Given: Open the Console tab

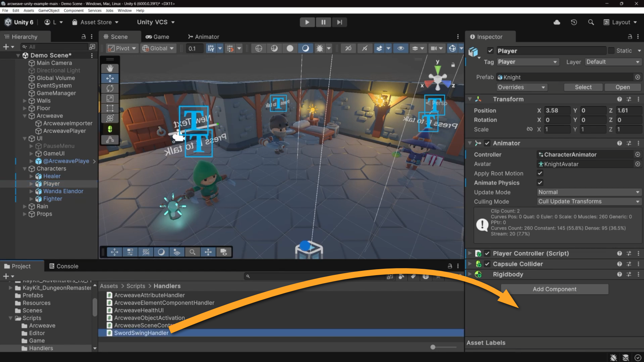Looking at the screenshot, I should point(64,266).
